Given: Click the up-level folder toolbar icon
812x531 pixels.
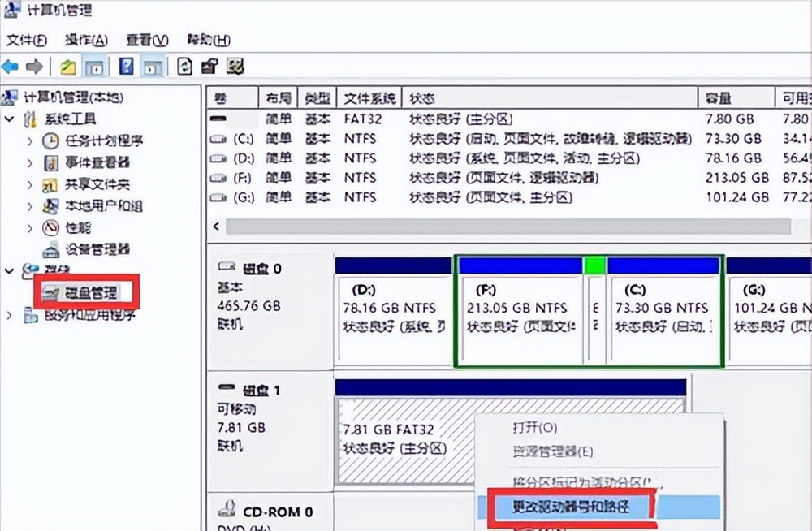Looking at the screenshot, I should click(x=67, y=67).
